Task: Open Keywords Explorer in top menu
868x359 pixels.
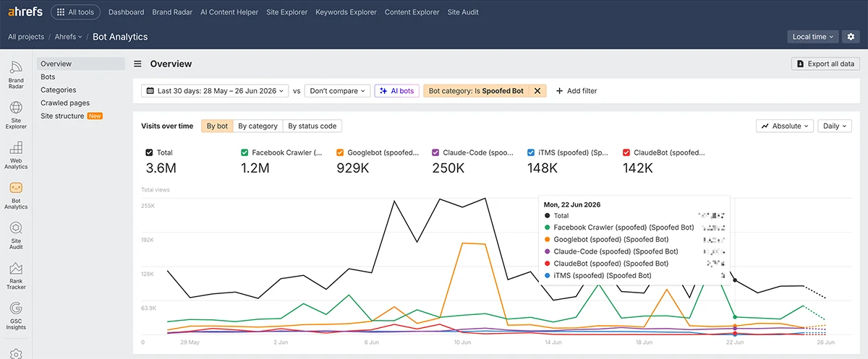Action: [346, 12]
